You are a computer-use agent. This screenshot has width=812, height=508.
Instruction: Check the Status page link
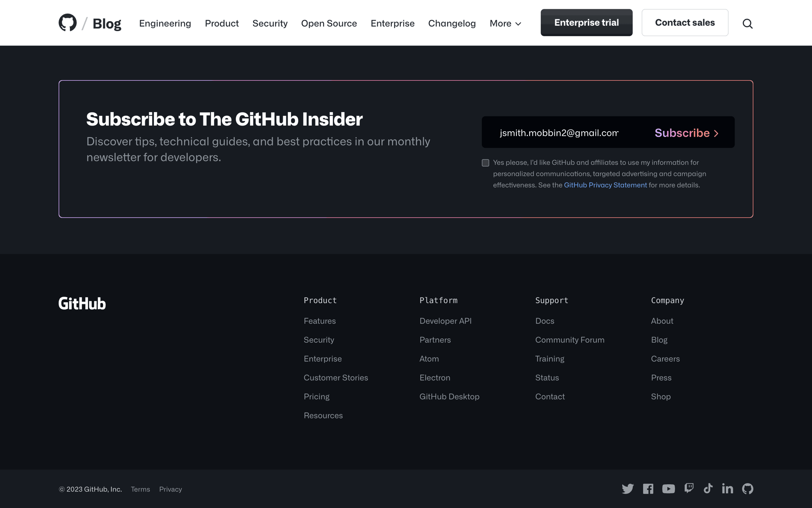547,378
